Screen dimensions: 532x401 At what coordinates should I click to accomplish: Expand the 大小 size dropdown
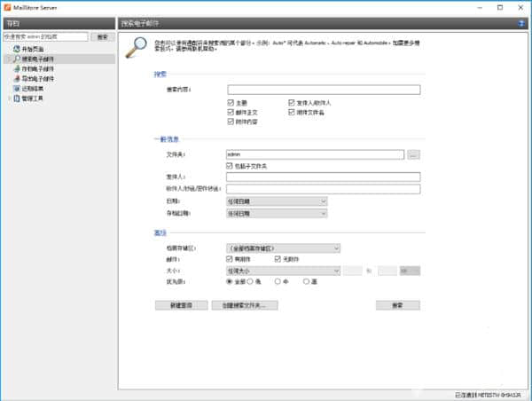click(283, 270)
